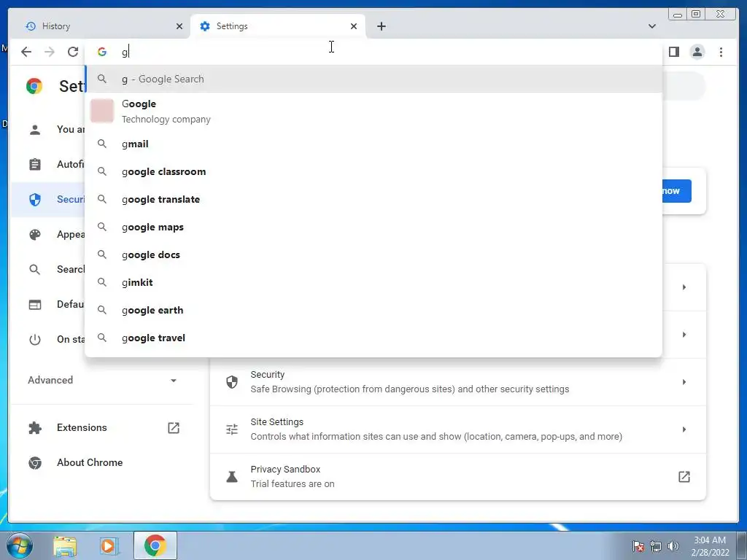Open Default browser via window icon

click(x=35, y=304)
